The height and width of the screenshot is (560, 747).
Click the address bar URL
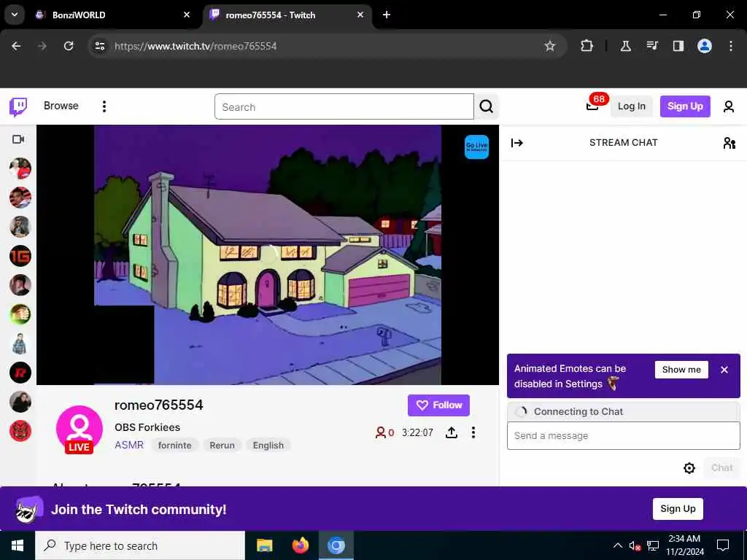click(196, 46)
